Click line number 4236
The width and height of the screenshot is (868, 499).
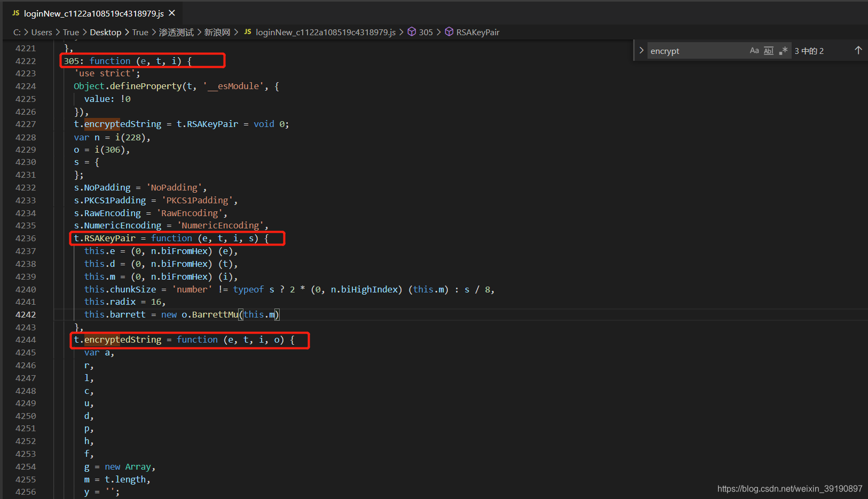pyautogui.click(x=26, y=238)
